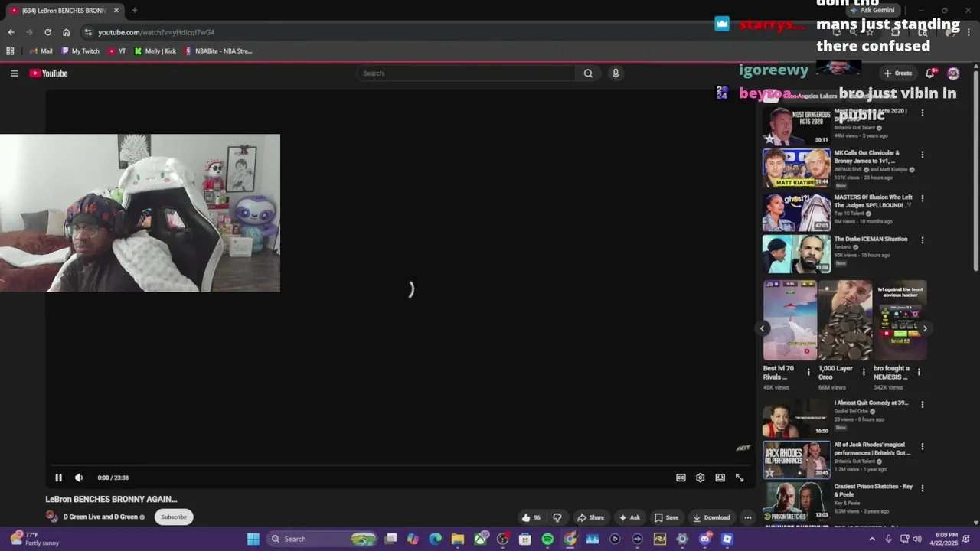980x551 pixels.
Task: Open menu for MASTERS Of Illusion video
Action: [x=922, y=198]
